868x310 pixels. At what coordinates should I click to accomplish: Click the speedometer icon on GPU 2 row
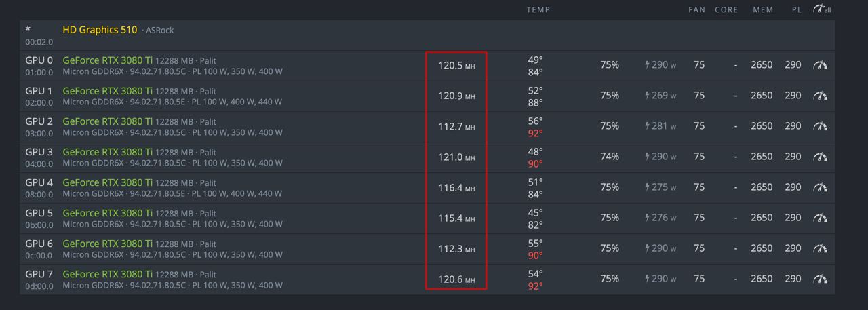(821, 126)
